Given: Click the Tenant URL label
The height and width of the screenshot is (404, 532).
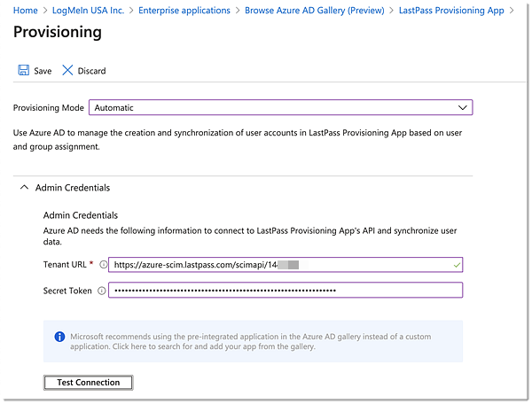Looking at the screenshot, I should (x=65, y=265).
